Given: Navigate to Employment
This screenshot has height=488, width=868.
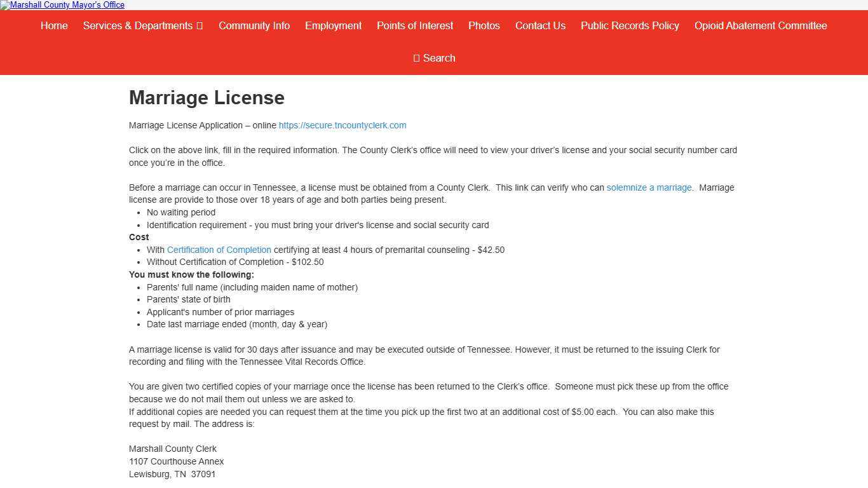Looking at the screenshot, I should click(333, 26).
